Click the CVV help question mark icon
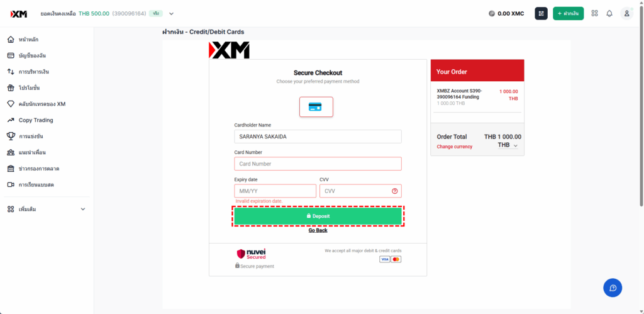Screen dimensions: 644x314 coord(395,191)
